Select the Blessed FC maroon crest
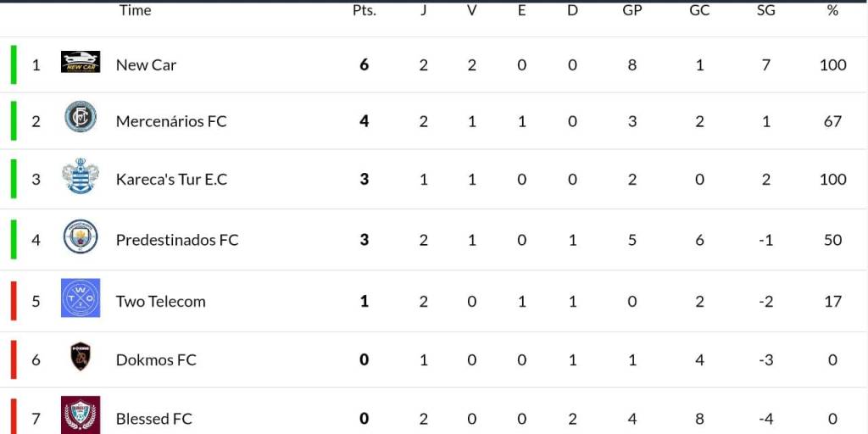This screenshot has height=434, width=868. click(x=81, y=415)
